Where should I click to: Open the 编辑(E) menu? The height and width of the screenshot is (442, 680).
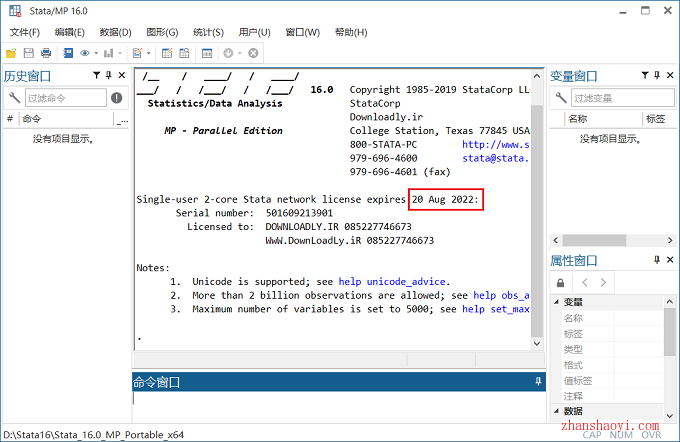pos(69,32)
